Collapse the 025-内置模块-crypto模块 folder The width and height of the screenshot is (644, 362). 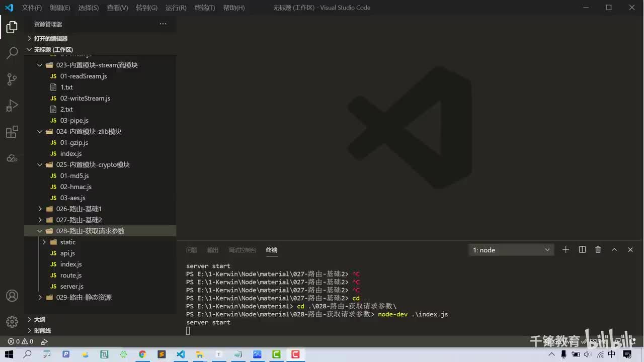click(100, 164)
